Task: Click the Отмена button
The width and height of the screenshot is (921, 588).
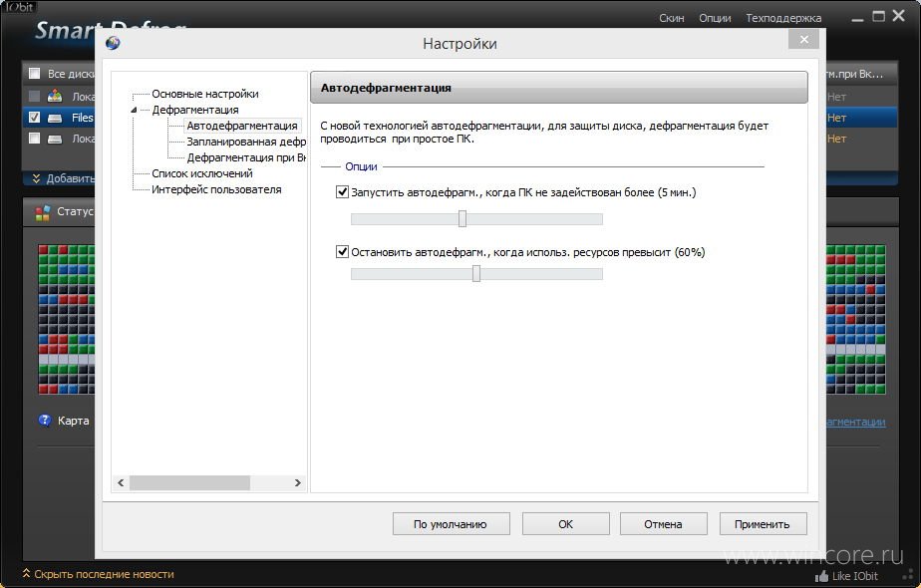Action: (663, 524)
